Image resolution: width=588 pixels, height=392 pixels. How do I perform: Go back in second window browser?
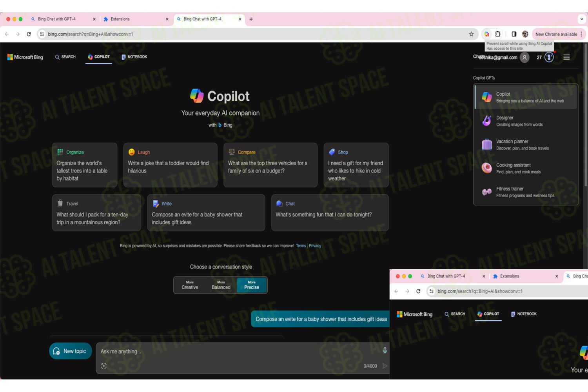[397, 291]
